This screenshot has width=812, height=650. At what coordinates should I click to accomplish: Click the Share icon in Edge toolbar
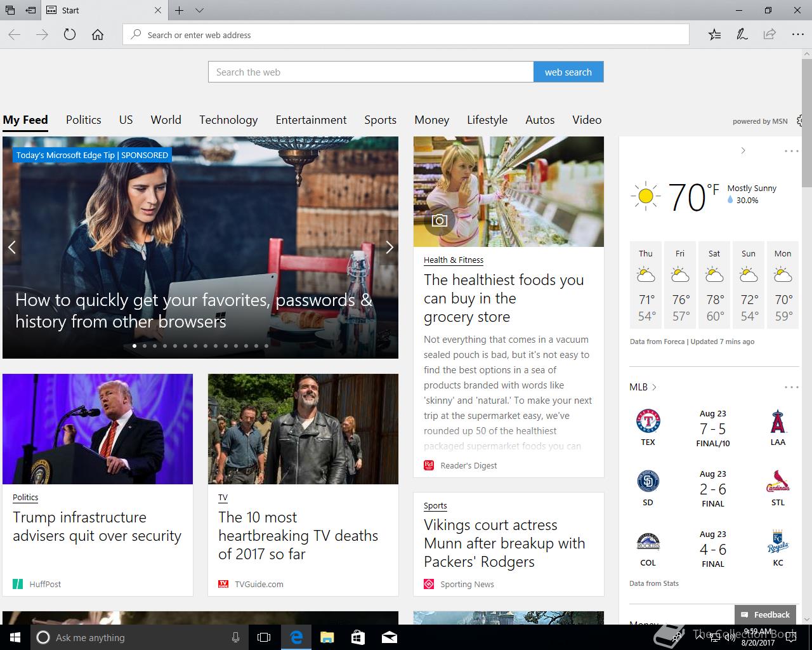pyautogui.click(x=769, y=34)
